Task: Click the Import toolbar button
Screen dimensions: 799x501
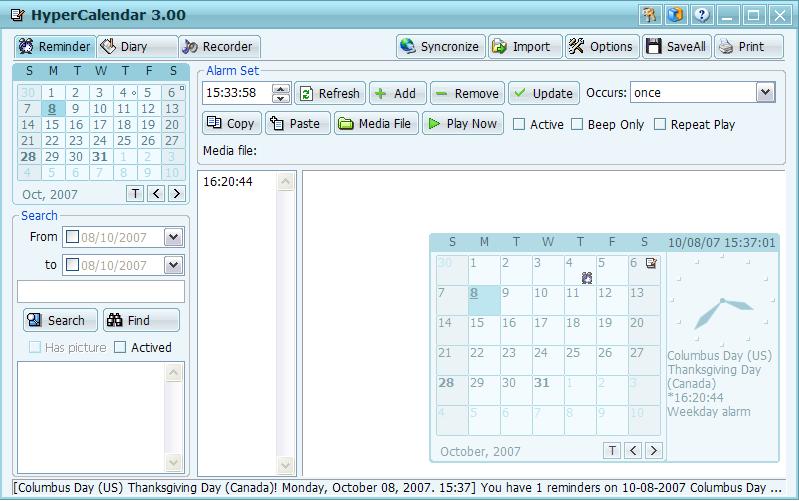Action: [522, 46]
